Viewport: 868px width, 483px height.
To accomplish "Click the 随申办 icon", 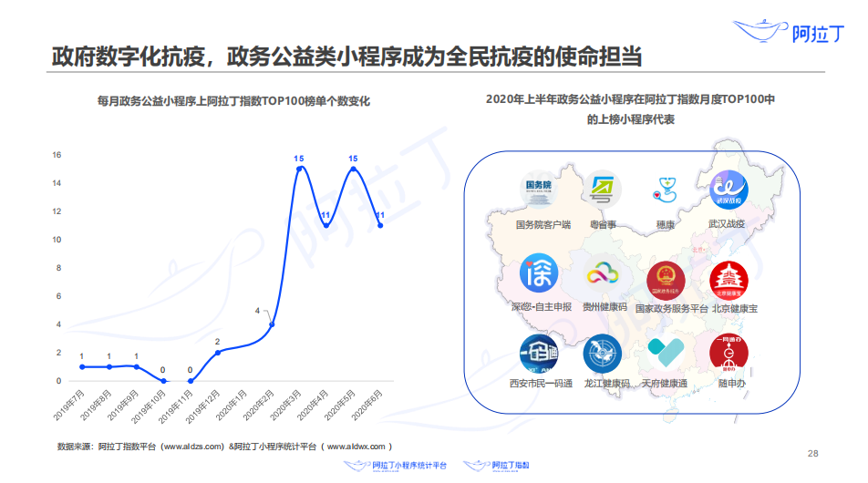I will coord(728,353).
